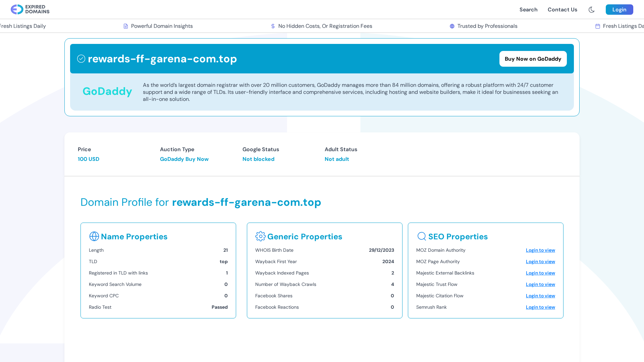
Task: Click the globe icon in Name Properties
Action: [94, 236]
